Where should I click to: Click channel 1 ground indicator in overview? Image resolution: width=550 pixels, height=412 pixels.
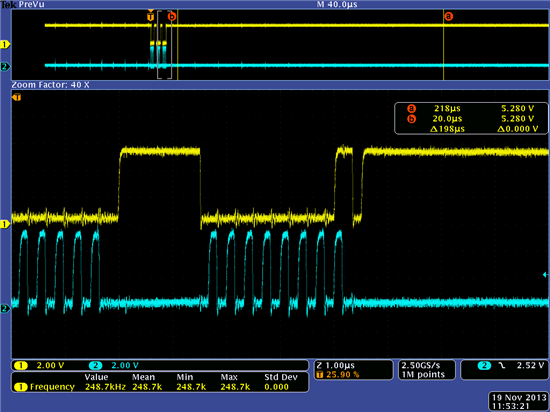coord(5,45)
